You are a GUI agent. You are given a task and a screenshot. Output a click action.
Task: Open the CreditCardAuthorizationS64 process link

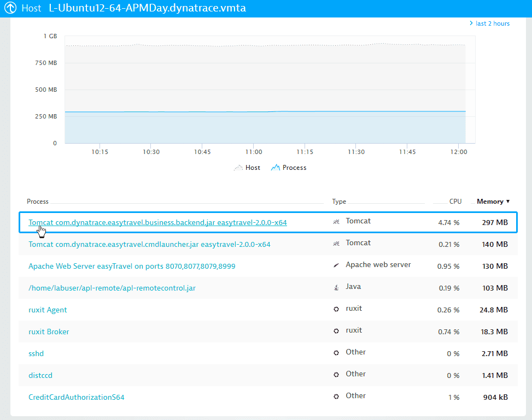click(77, 397)
